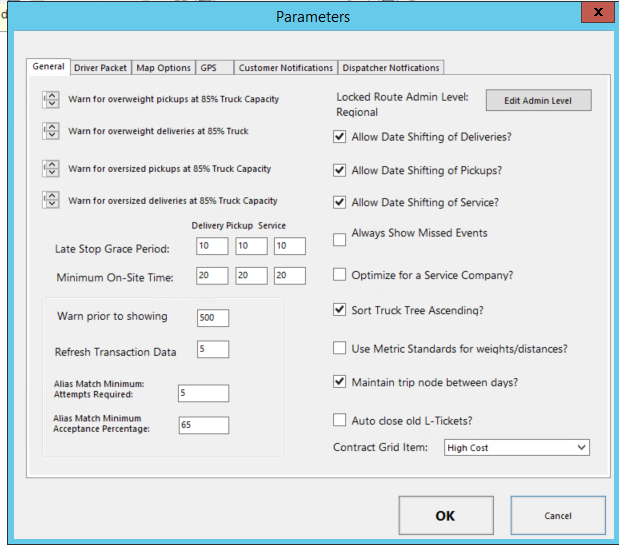Check Auto close old L-Tickets
The width and height of the screenshot is (619, 545).
tap(340, 420)
